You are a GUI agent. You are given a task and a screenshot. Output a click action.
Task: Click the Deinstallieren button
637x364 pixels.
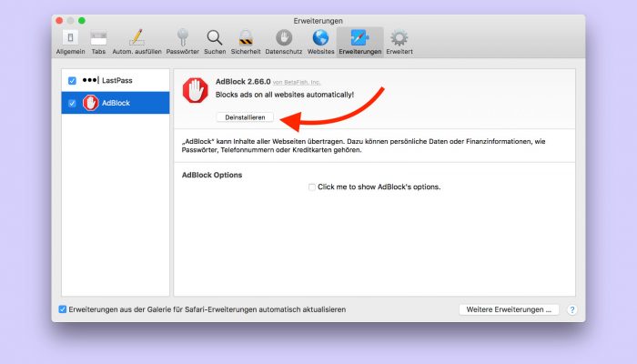tap(245, 117)
